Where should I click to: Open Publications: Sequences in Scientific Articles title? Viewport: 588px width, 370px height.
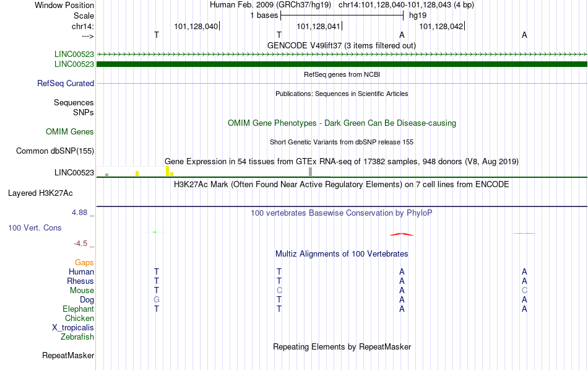[x=342, y=94]
